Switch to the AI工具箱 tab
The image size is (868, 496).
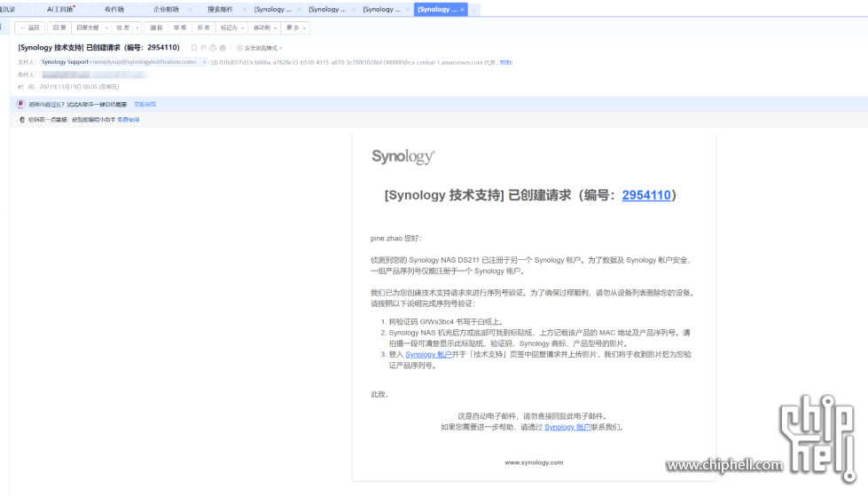59,10
